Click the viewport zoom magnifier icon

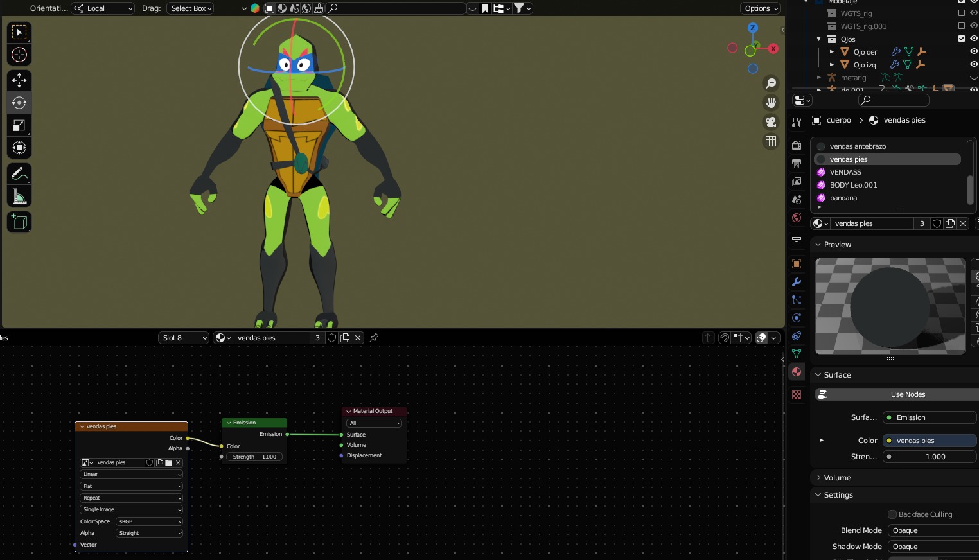[771, 83]
